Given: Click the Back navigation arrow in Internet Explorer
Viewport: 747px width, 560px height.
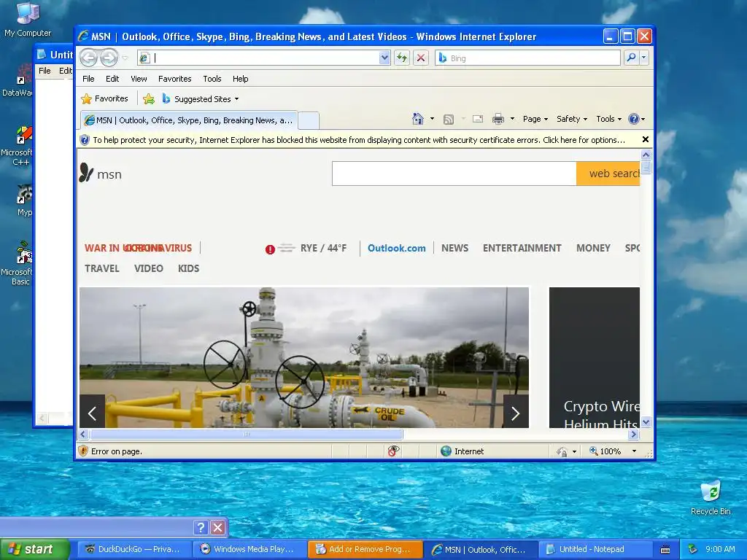Looking at the screenshot, I should (88, 58).
